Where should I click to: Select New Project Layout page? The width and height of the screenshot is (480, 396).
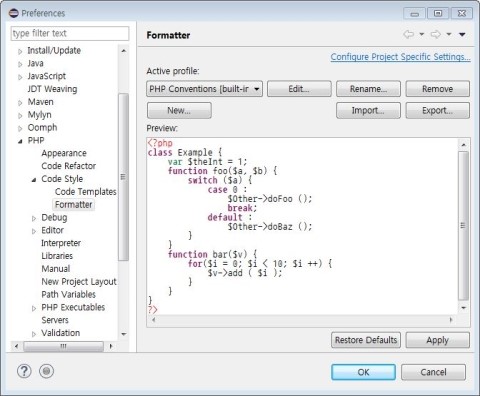(79, 282)
